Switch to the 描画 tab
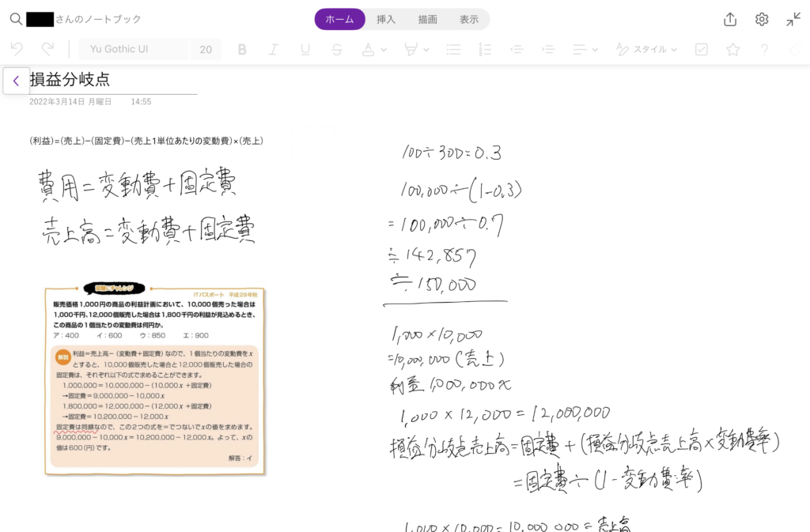Screen dimensions: 810x532 (x=428, y=19)
